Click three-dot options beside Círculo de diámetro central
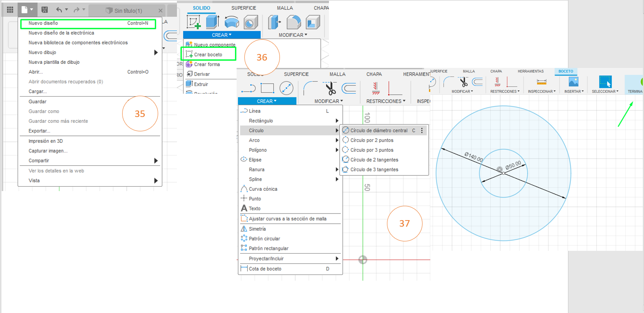The height and width of the screenshot is (313, 644). (422, 131)
